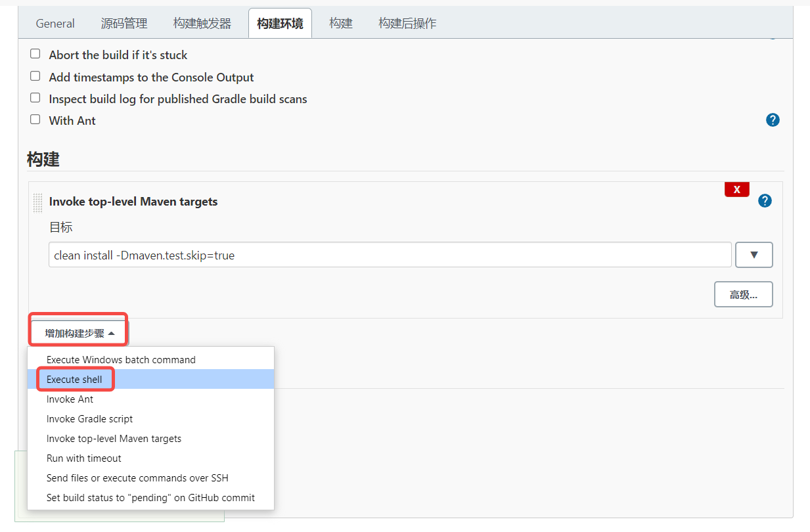The image size is (810, 532).
Task: Switch to the General tab
Action: coord(55,24)
